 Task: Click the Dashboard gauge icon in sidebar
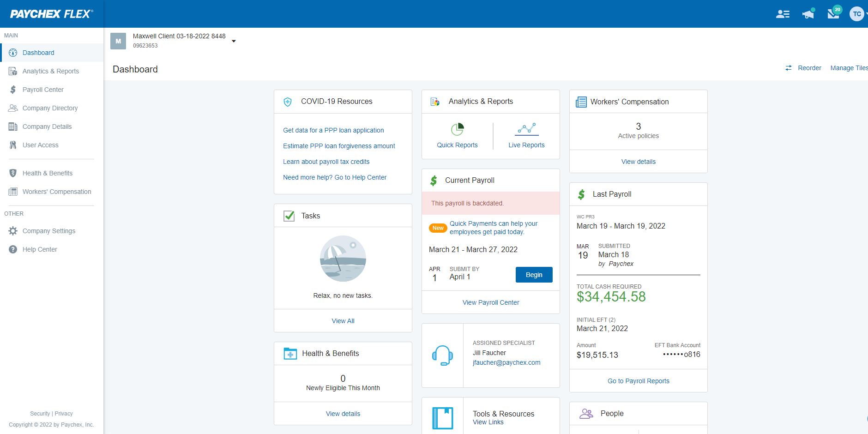pos(13,53)
